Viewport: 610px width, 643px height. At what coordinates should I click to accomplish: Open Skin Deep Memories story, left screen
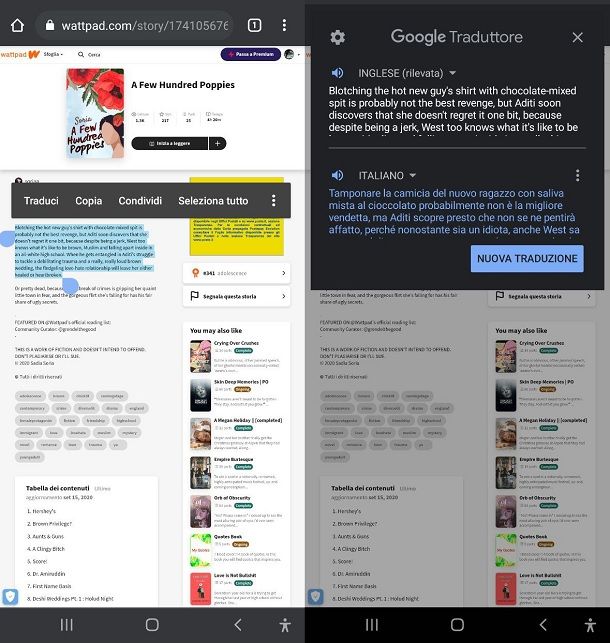(237, 395)
